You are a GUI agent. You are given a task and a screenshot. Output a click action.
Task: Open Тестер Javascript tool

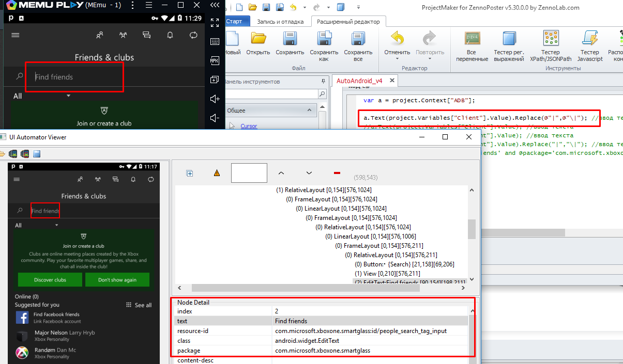point(590,46)
